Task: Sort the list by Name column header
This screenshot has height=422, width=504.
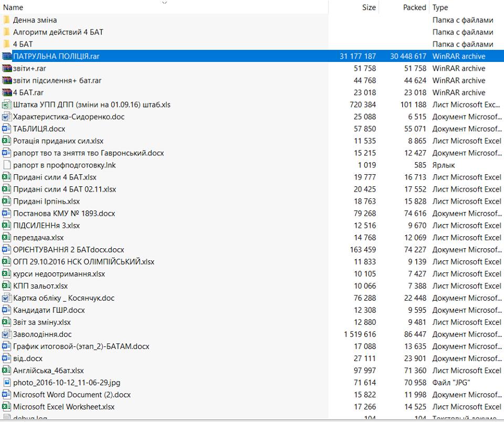Action: pyautogui.click(x=13, y=7)
